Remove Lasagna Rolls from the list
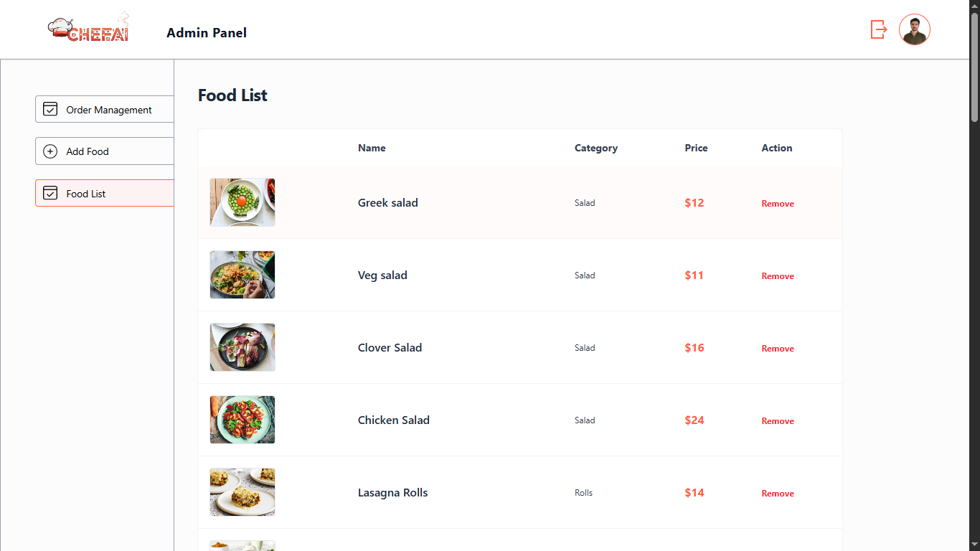This screenshot has height=551, width=980. [778, 494]
